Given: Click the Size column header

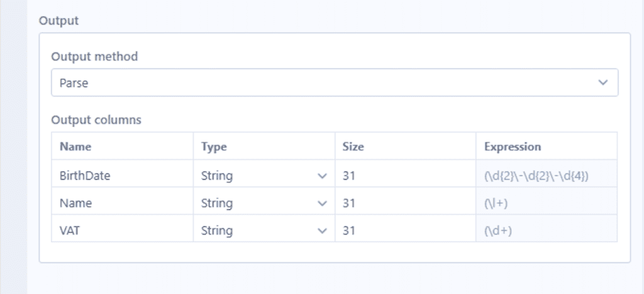Looking at the screenshot, I should (353, 147).
